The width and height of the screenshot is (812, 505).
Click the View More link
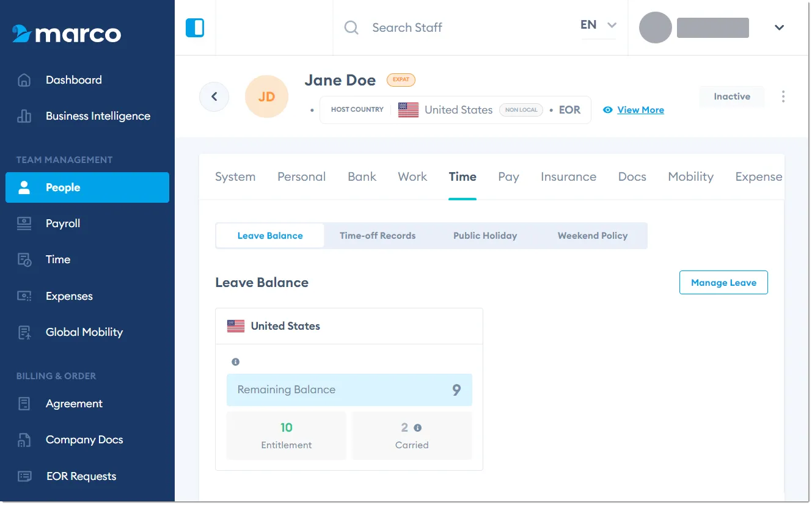(x=640, y=110)
